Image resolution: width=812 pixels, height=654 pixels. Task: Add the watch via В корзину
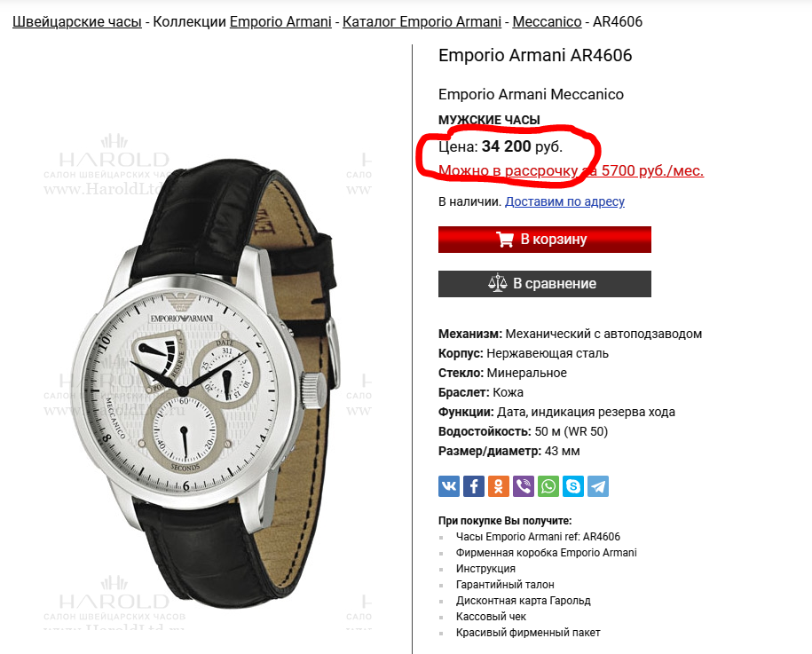(545, 240)
